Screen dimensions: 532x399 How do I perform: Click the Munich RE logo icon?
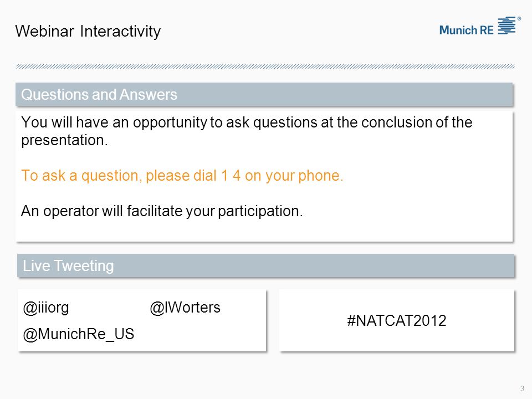507,26
